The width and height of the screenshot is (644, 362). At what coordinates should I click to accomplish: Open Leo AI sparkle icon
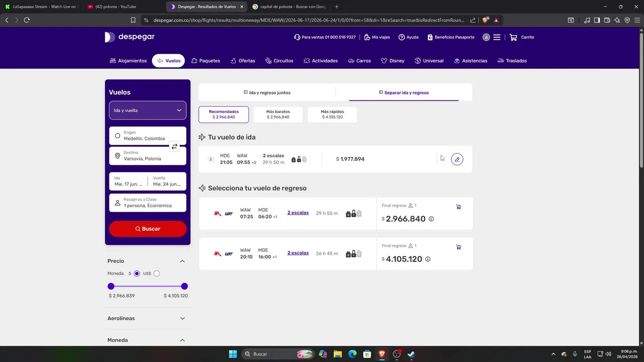pyautogui.click(x=617, y=20)
